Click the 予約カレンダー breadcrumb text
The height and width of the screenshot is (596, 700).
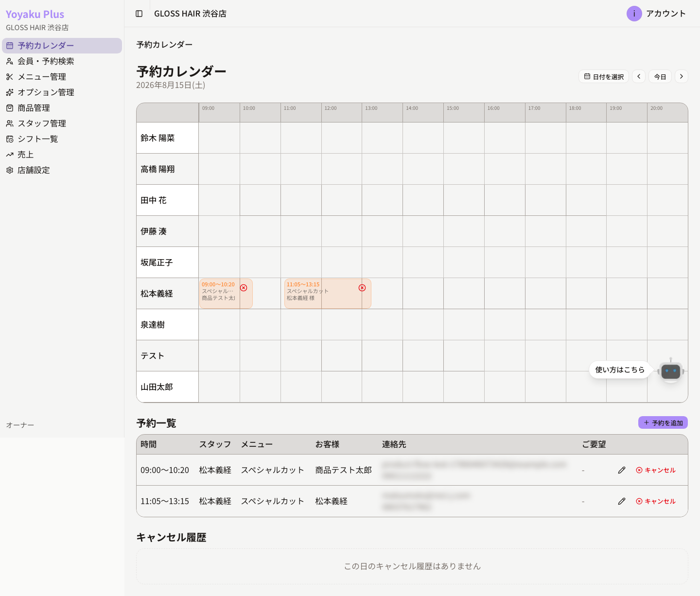click(x=164, y=45)
